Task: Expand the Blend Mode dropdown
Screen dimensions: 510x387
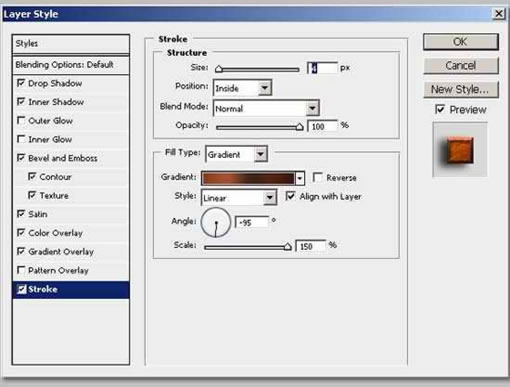Action: [266, 108]
